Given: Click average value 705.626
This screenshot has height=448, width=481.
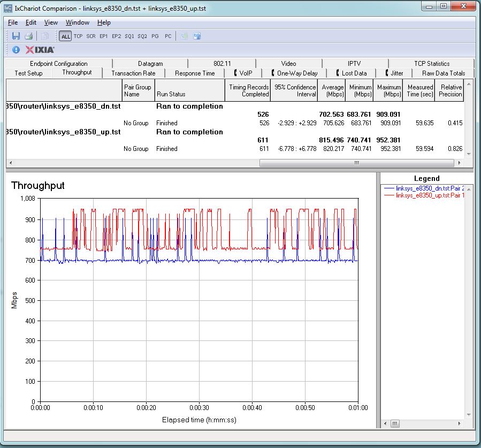Looking at the screenshot, I should click(x=333, y=123).
